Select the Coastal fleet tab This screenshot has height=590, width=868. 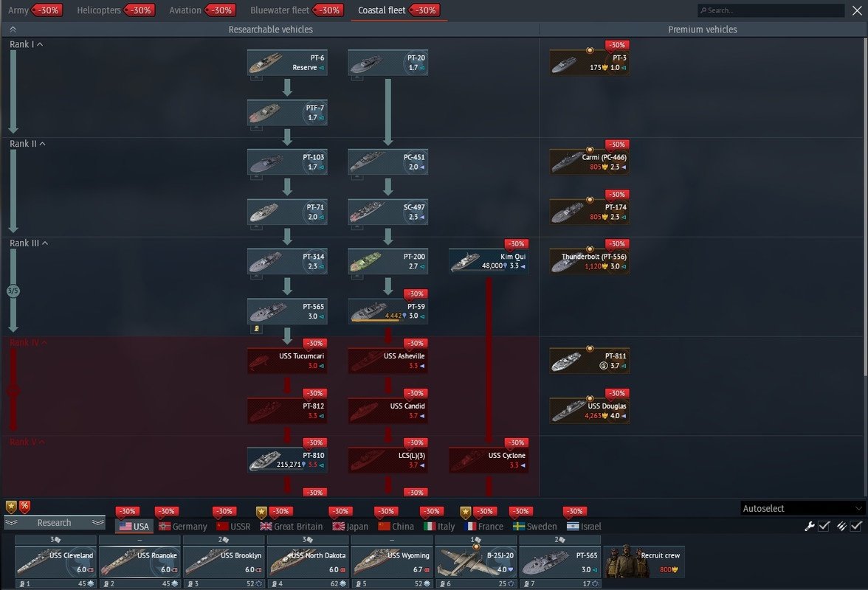click(399, 10)
